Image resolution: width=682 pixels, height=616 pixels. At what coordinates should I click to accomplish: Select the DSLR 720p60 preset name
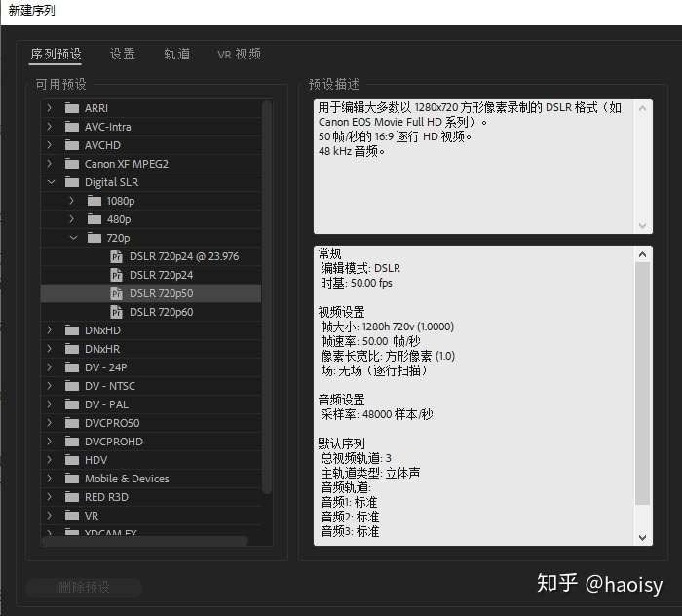click(162, 312)
